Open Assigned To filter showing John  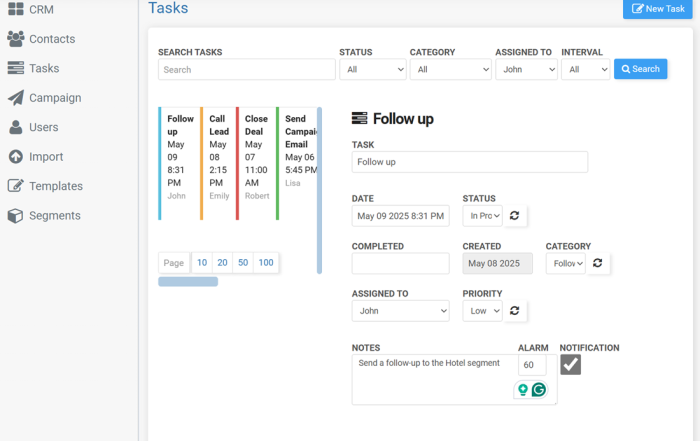526,69
